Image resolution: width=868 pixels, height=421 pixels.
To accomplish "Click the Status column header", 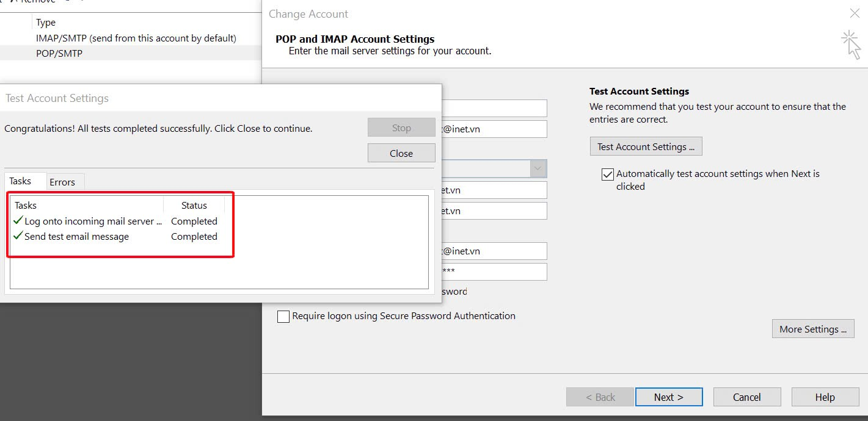I will point(194,205).
